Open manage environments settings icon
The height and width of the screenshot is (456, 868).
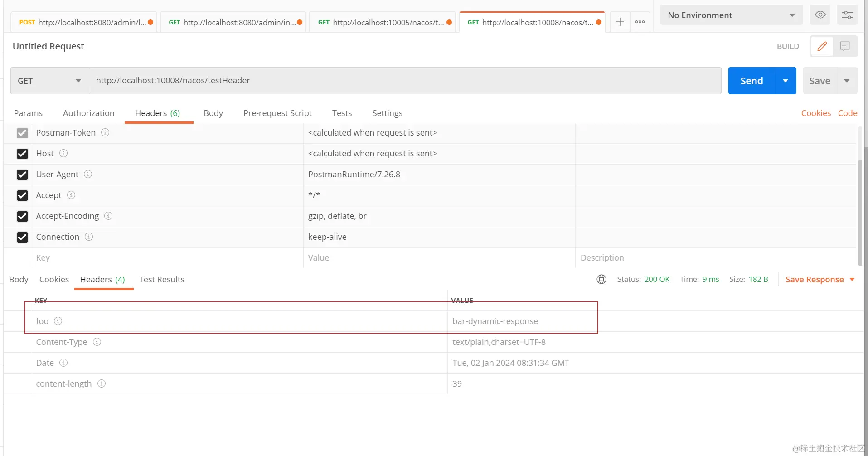tap(847, 15)
